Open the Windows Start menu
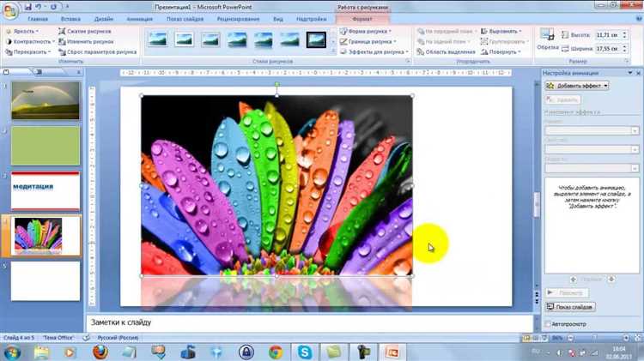Viewport: 644px width, 361px height. [x=11, y=352]
